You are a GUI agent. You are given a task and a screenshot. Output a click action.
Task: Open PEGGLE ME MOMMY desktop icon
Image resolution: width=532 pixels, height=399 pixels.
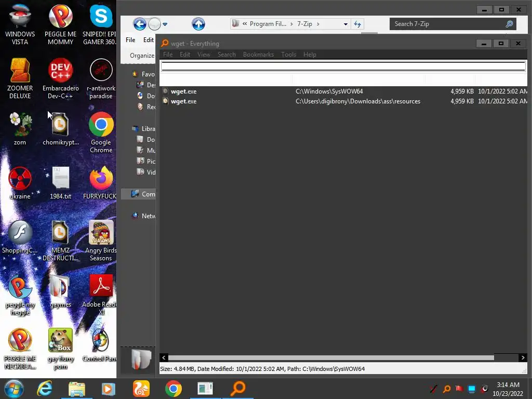[60, 24]
